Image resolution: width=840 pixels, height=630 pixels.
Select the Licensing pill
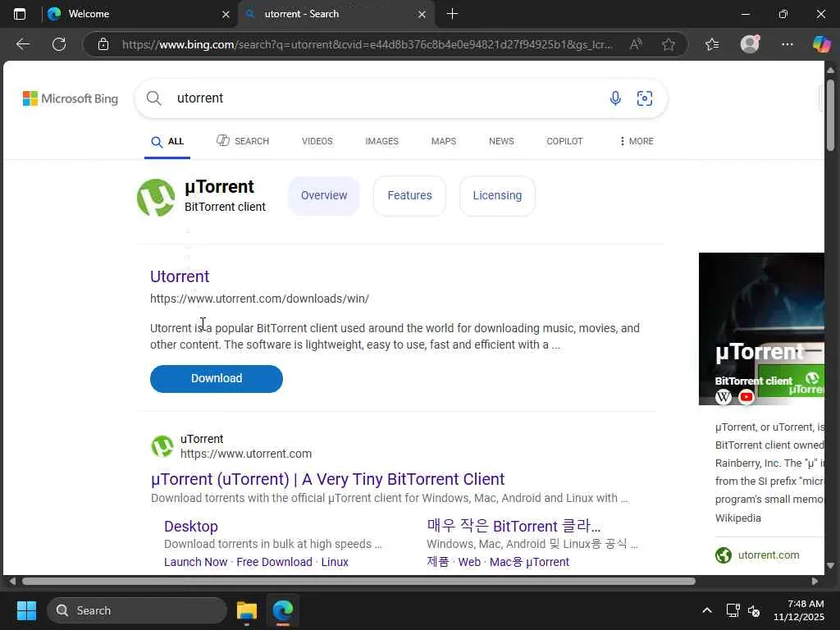point(497,195)
